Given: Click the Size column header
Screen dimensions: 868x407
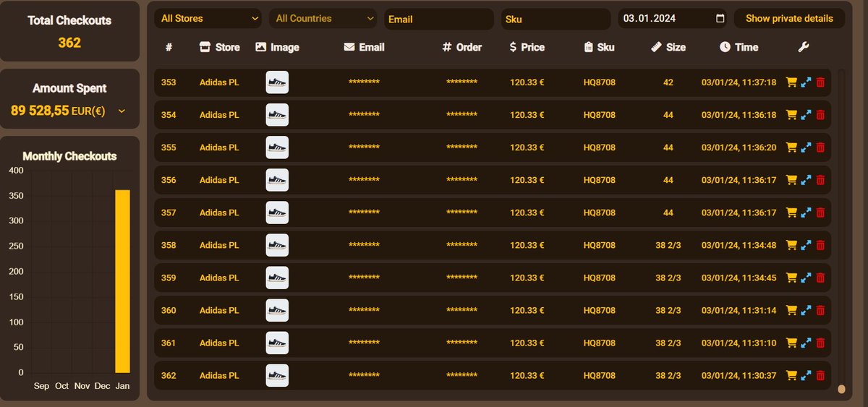Looking at the screenshot, I should 668,47.
